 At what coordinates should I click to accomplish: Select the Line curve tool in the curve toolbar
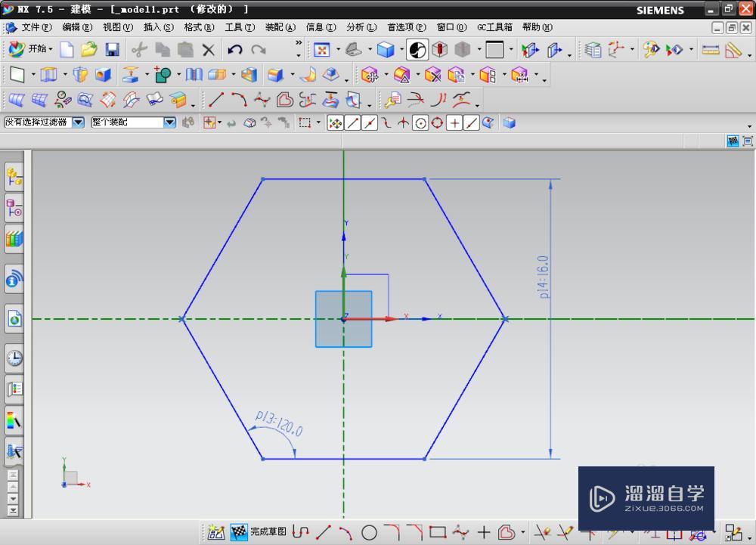coord(216,100)
